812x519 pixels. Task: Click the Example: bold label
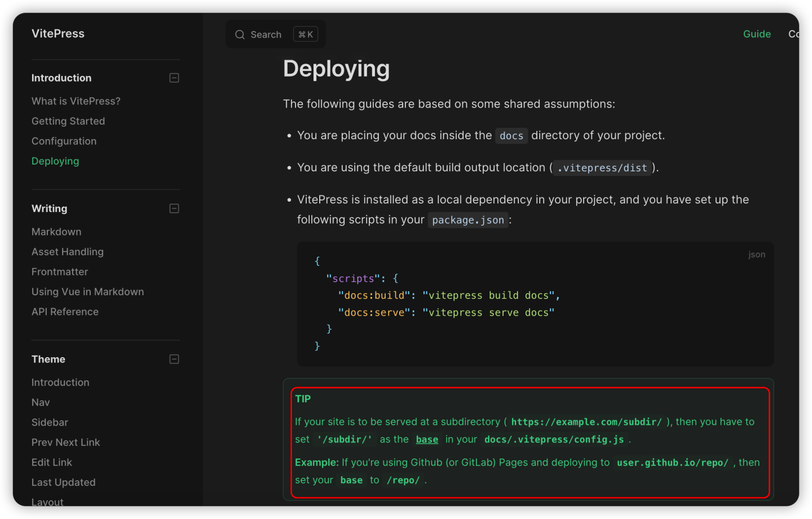pyautogui.click(x=317, y=463)
